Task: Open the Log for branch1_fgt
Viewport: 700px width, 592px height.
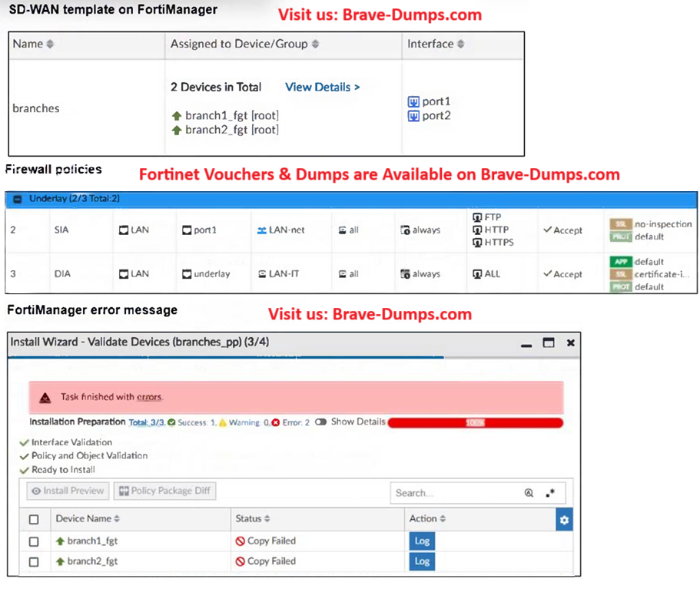Action: coord(422,541)
